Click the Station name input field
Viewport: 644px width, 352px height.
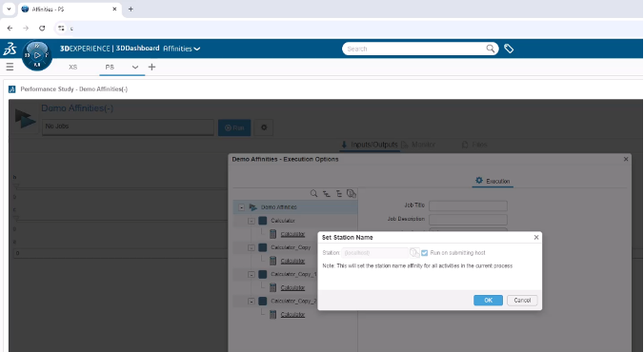(x=375, y=253)
